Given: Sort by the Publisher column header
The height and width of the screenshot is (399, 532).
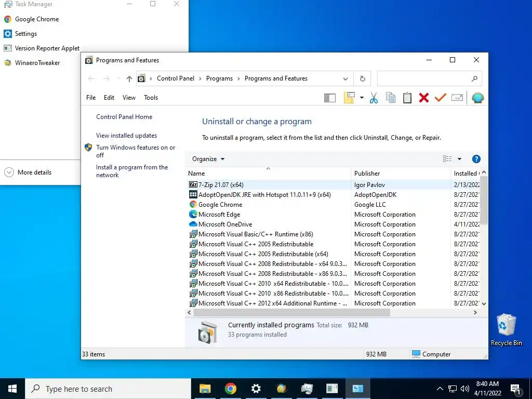Looking at the screenshot, I should [x=401, y=174].
